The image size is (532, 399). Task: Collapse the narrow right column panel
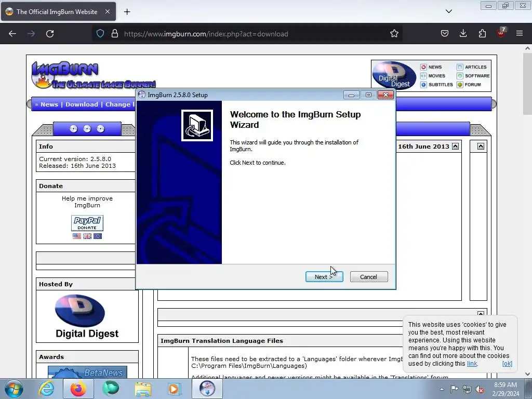click(x=481, y=147)
